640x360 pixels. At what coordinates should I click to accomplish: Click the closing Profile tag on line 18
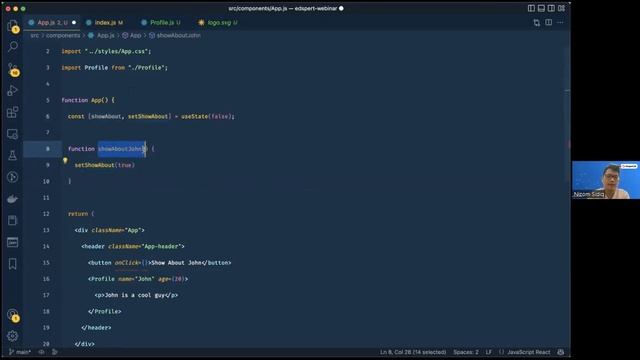(104, 311)
